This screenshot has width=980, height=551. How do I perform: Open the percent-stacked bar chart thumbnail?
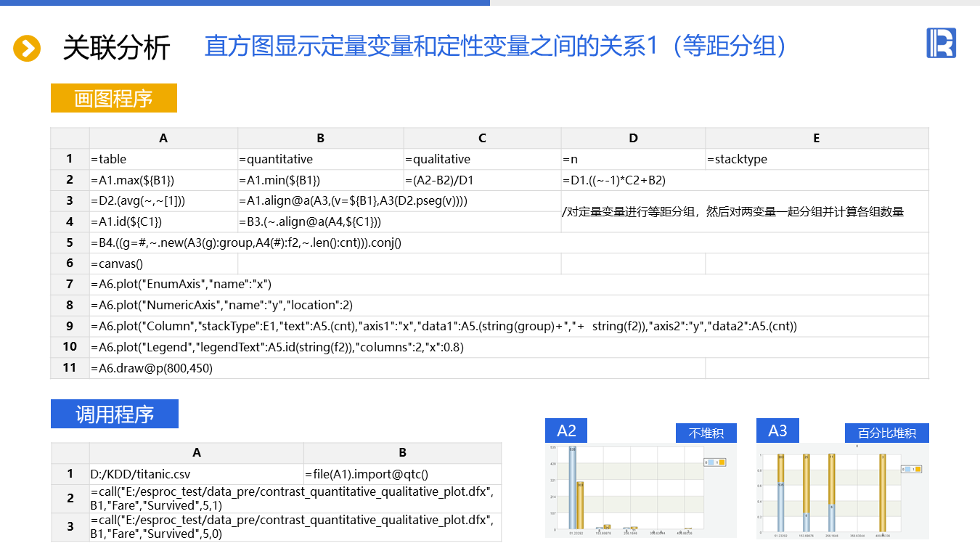(x=843, y=490)
